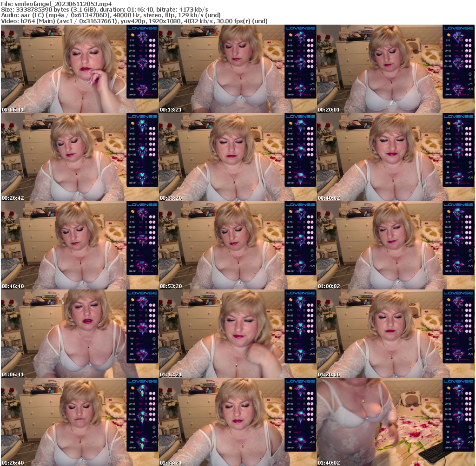Click the pink vibration icon on the 2~5 row
Screen dimensions: 476x466
[151, 40]
